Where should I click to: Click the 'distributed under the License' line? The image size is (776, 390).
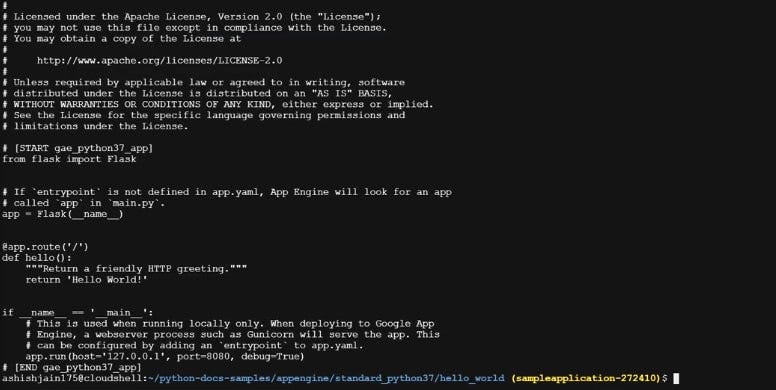(197, 93)
